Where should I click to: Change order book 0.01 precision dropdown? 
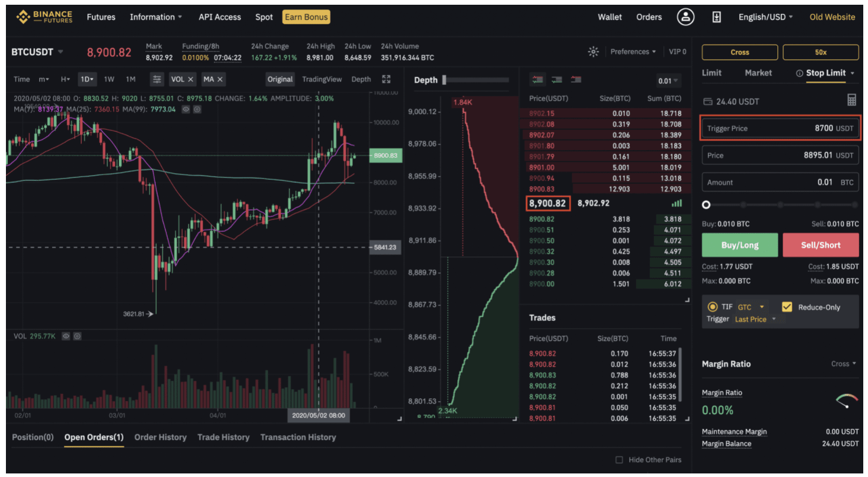[x=669, y=81]
